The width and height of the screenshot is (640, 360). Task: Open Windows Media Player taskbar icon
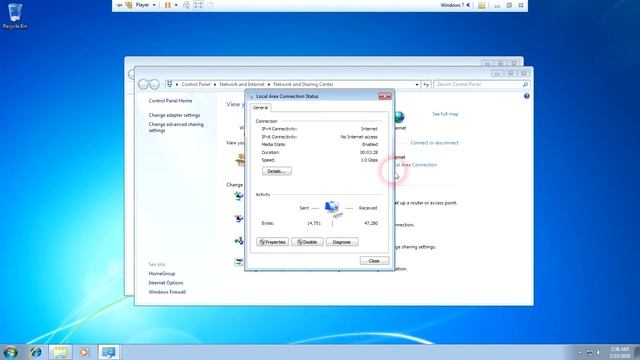click(84, 352)
